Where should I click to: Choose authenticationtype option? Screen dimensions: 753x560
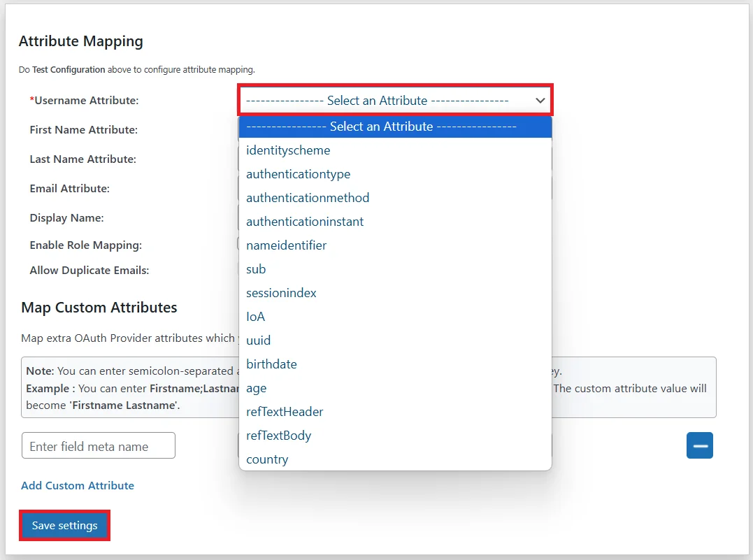point(395,174)
